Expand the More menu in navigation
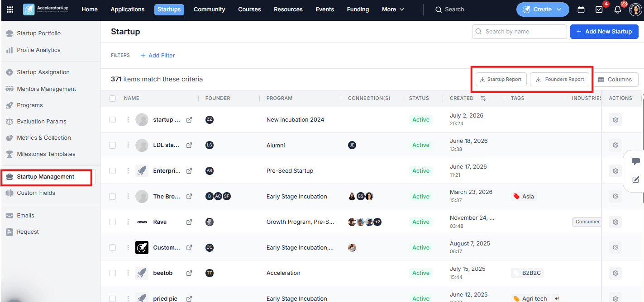 [x=393, y=9]
